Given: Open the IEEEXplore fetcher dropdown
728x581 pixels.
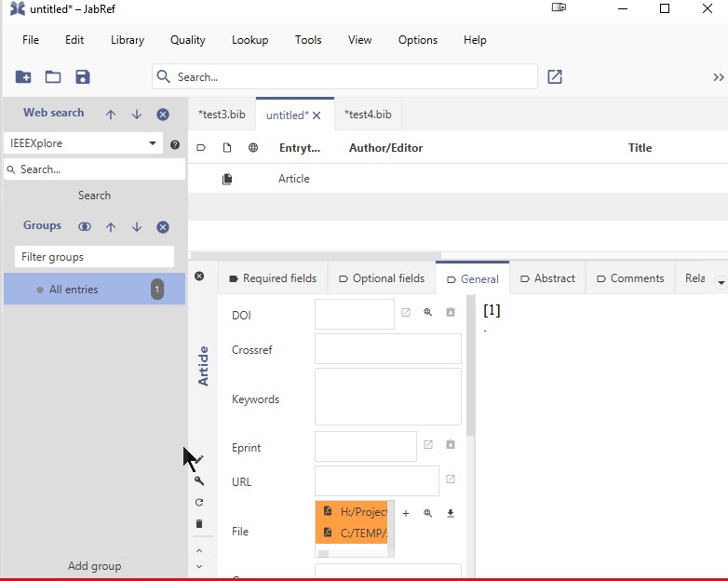Looking at the screenshot, I should click(x=84, y=143).
